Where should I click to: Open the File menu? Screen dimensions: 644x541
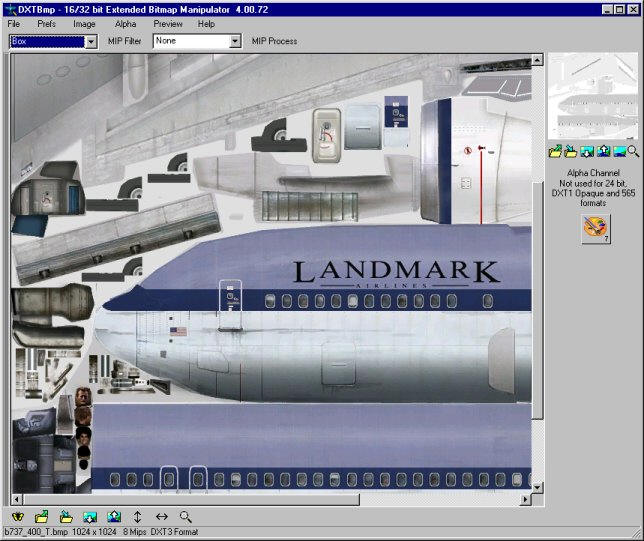tap(14, 23)
